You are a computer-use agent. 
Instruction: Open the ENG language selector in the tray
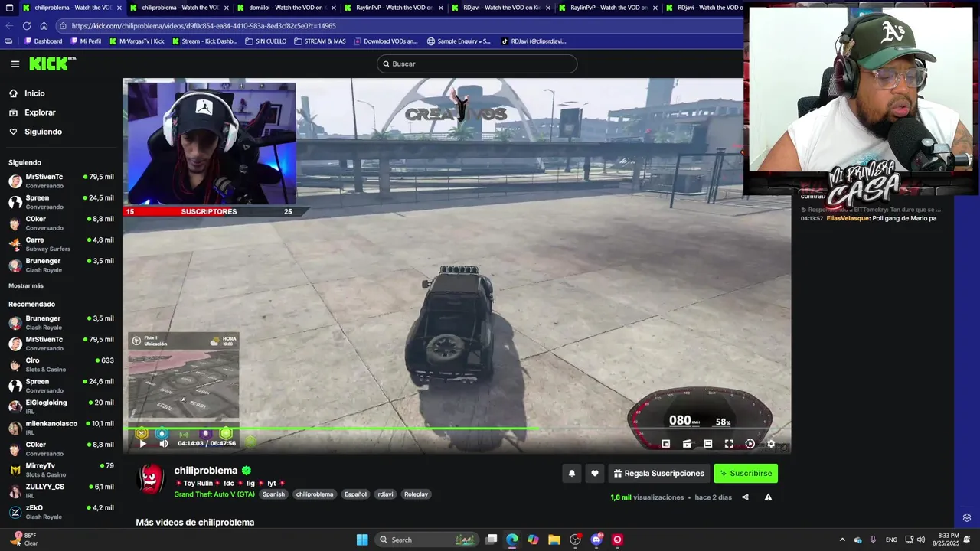tap(891, 540)
